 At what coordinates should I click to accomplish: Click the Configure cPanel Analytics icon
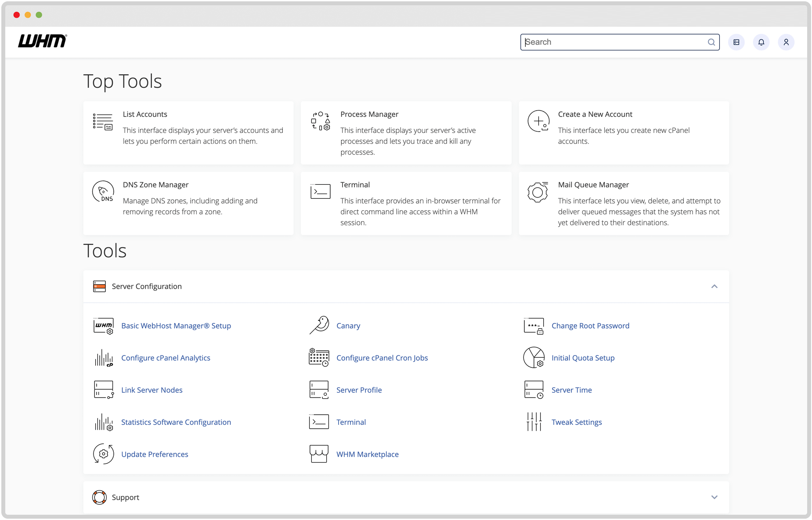coord(104,358)
